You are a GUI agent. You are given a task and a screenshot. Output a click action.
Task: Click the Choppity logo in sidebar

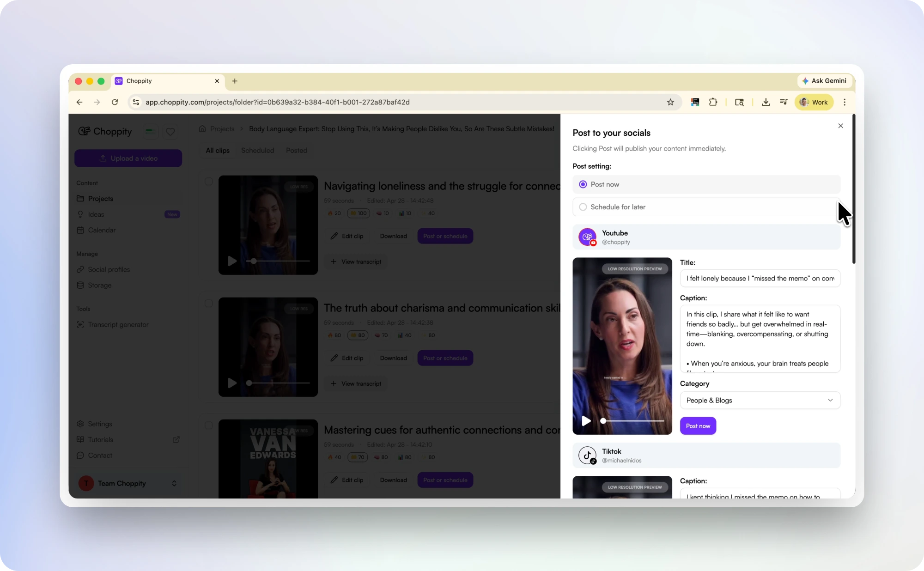coord(105,132)
